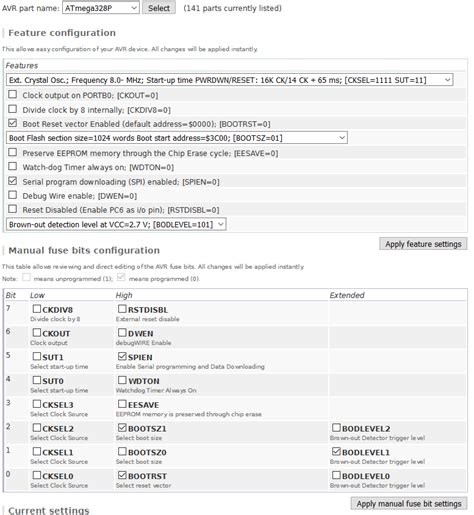Toggle Serial program downloading (SPI) enabled
The width and height of the screenshot is (474, 515).
pos(12,181)
